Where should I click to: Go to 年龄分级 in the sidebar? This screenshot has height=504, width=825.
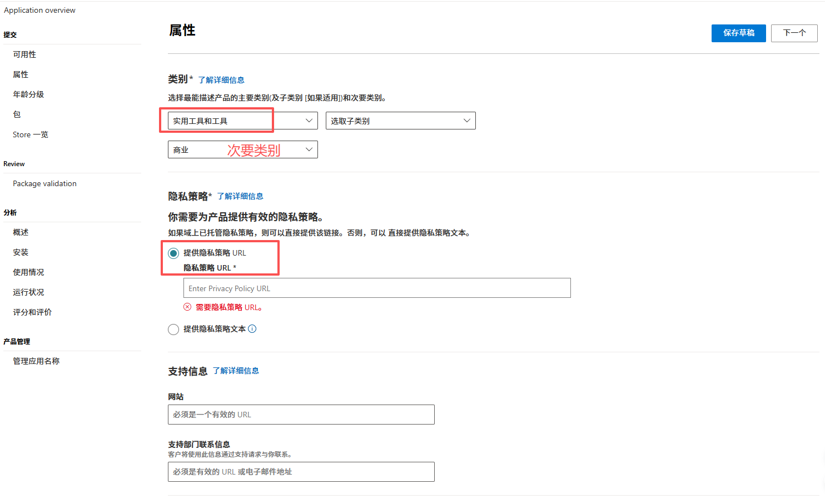[28, 94]
